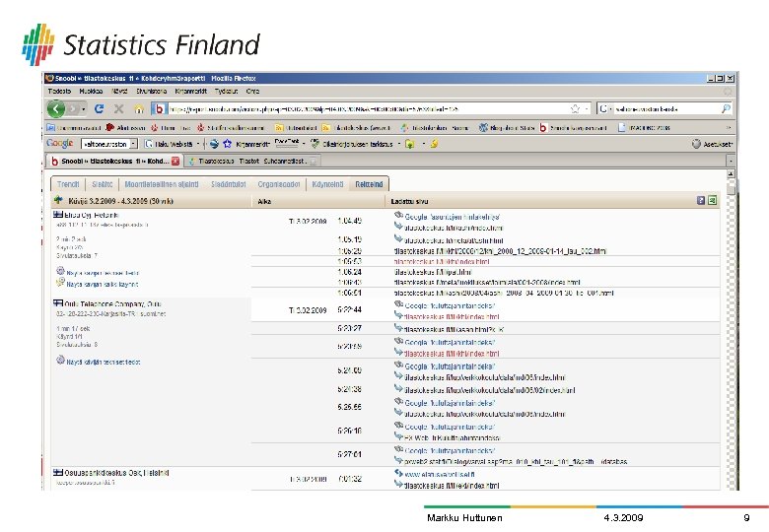Viewport: 769px width, 532px height.
Task: Select the Organisaatiot report tab
Action: [x=279, y=184]
